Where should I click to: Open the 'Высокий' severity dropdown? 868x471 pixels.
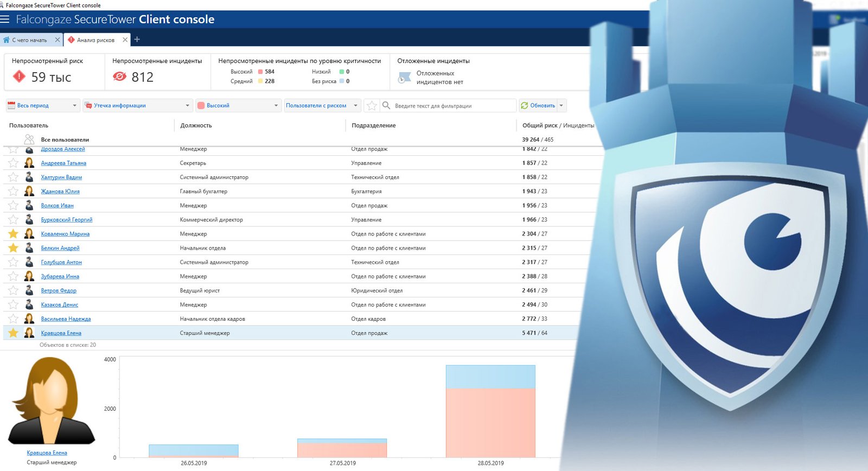tap(238, 105)
